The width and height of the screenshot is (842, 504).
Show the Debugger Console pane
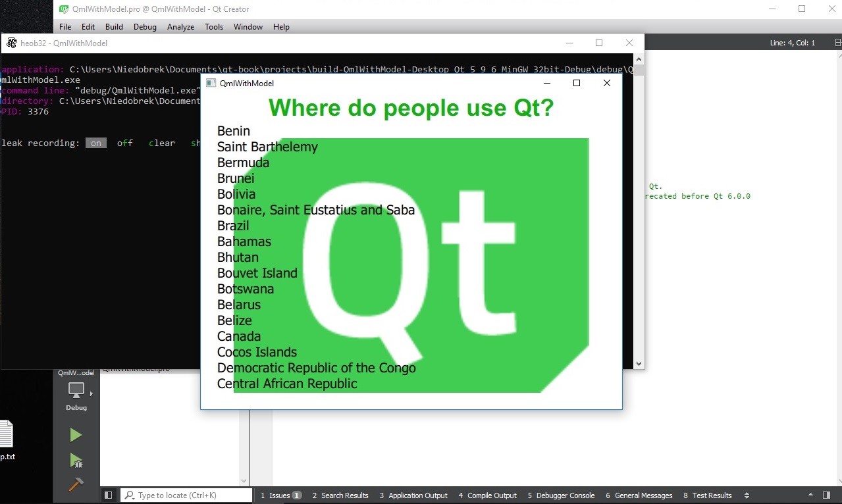click(561, 495)
